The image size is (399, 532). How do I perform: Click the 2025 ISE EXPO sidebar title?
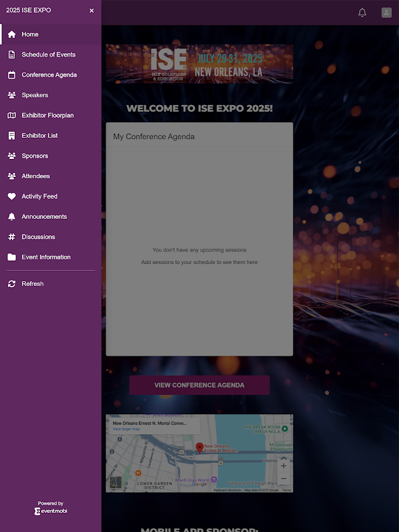(29, 10)
